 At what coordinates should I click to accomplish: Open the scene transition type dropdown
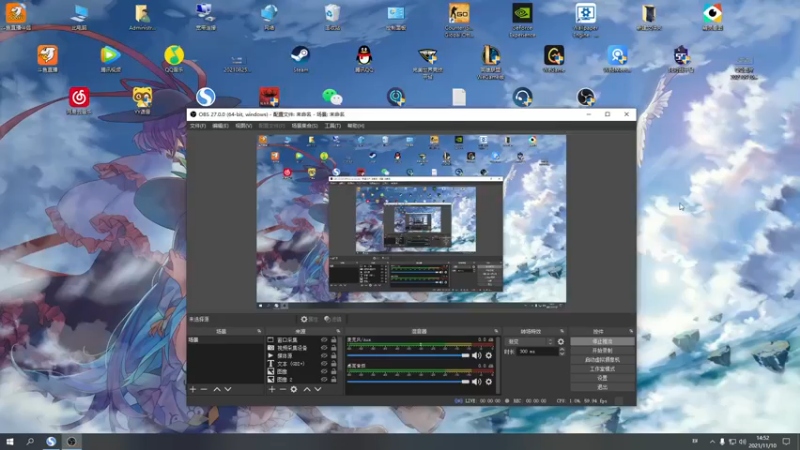click(x=529, y=342)
